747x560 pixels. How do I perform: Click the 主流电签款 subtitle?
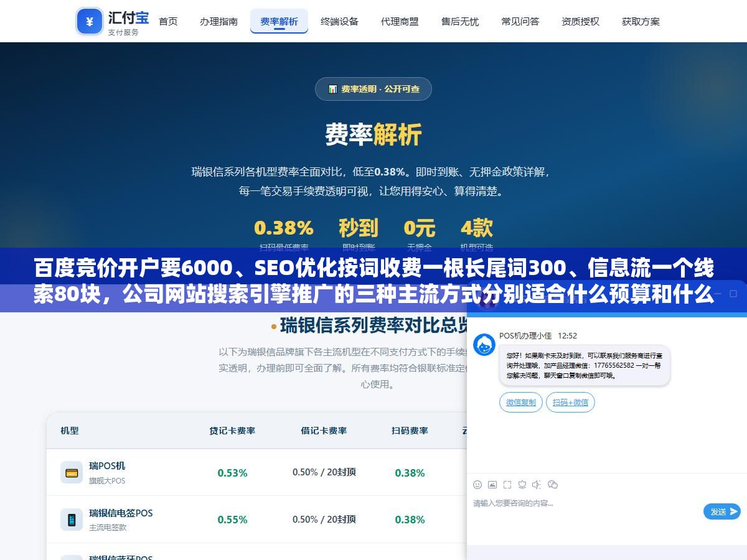click(x=108, y=527)
